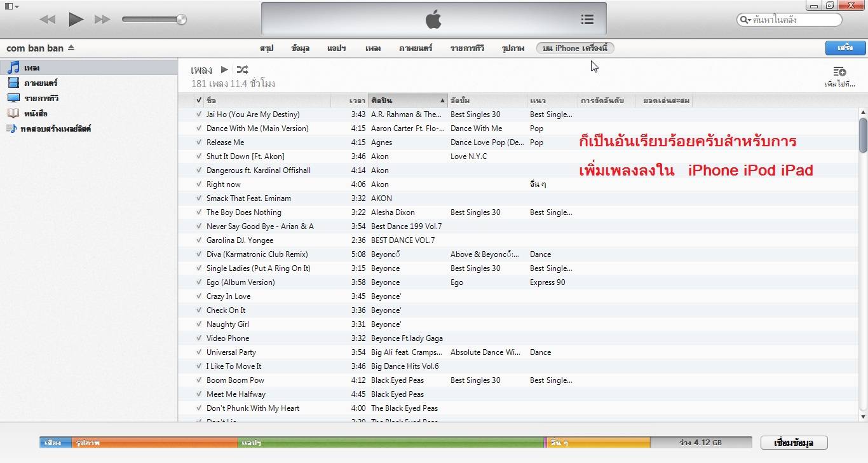Switch to the เพลง tab
Screen dimensions: 868x463
373,48
